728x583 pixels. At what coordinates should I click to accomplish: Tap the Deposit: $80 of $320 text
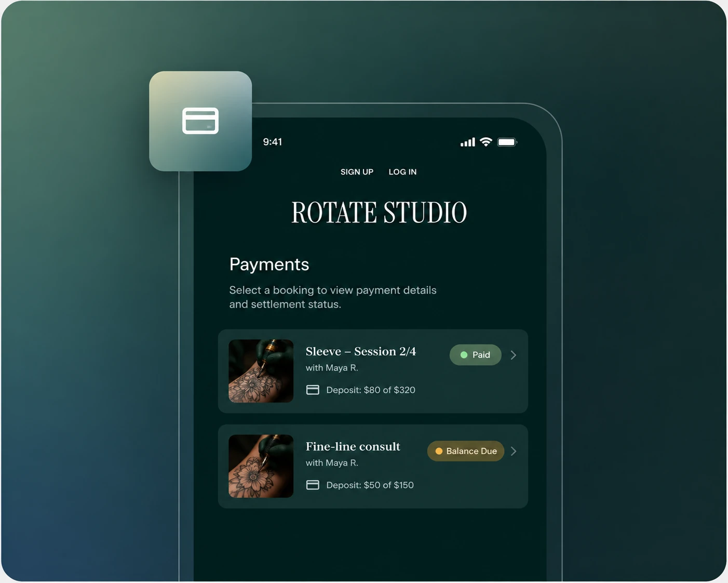(x=371, y=390)
